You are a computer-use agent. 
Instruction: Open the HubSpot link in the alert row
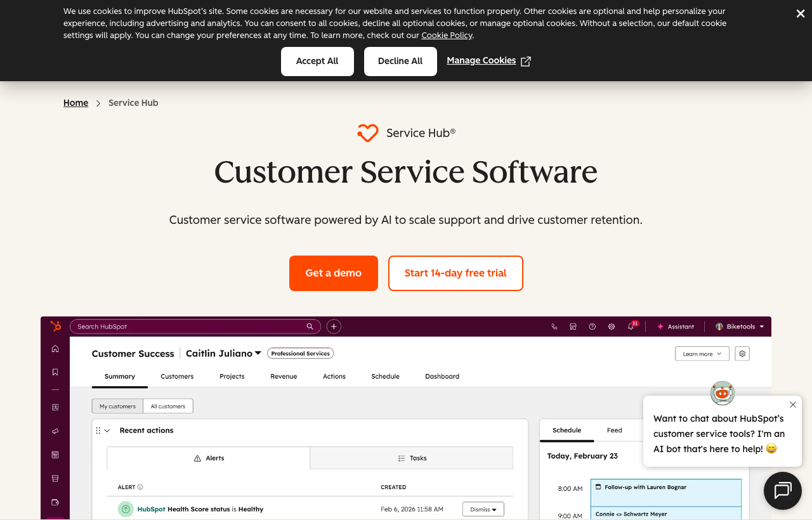(151, 509)
